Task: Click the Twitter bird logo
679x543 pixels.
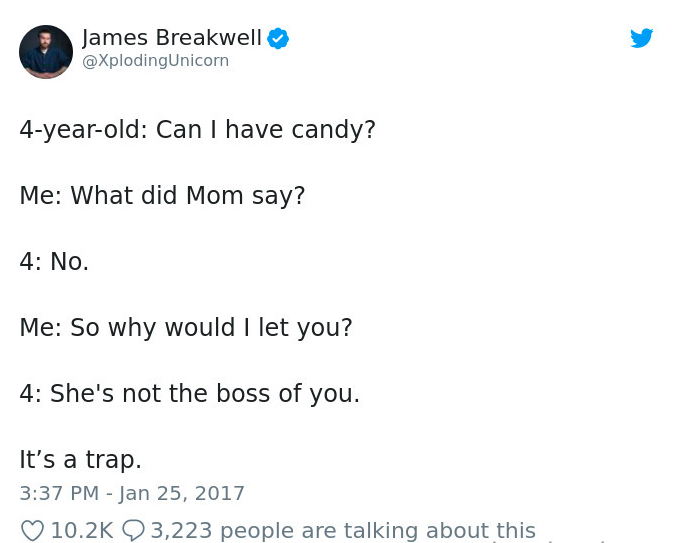Action: [x=641, y=39]
